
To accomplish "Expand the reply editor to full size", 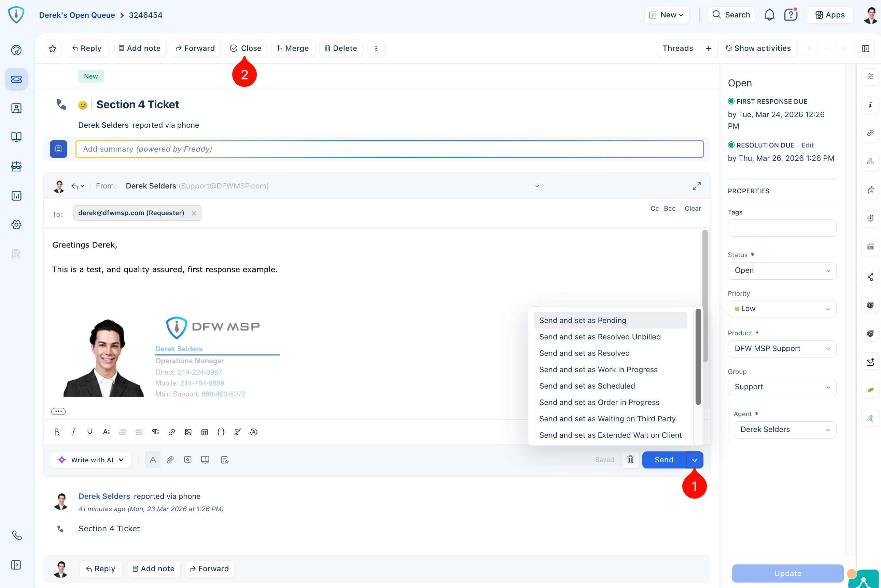I will coord(696,186).
